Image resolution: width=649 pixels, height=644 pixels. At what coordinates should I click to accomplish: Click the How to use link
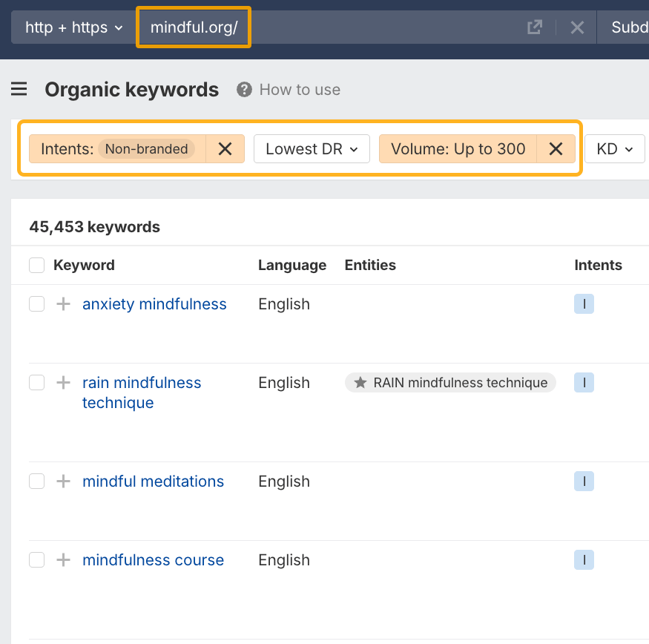[x=300, y=90]
